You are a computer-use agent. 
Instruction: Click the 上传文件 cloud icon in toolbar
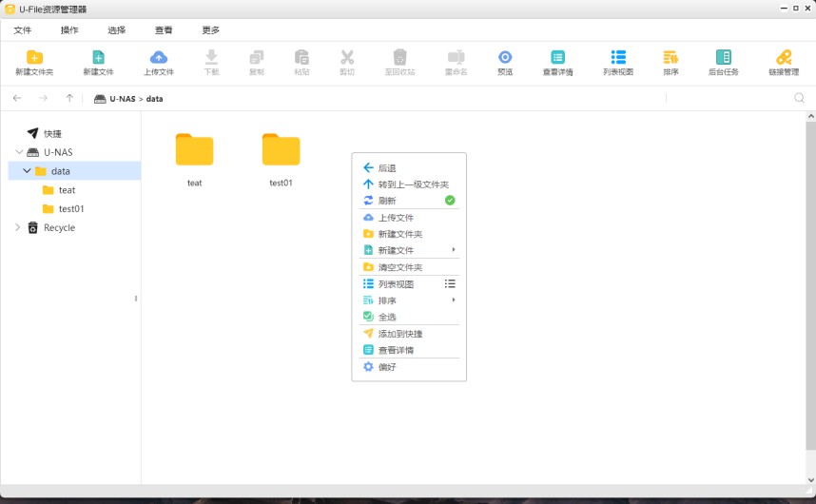coord(159,57)
